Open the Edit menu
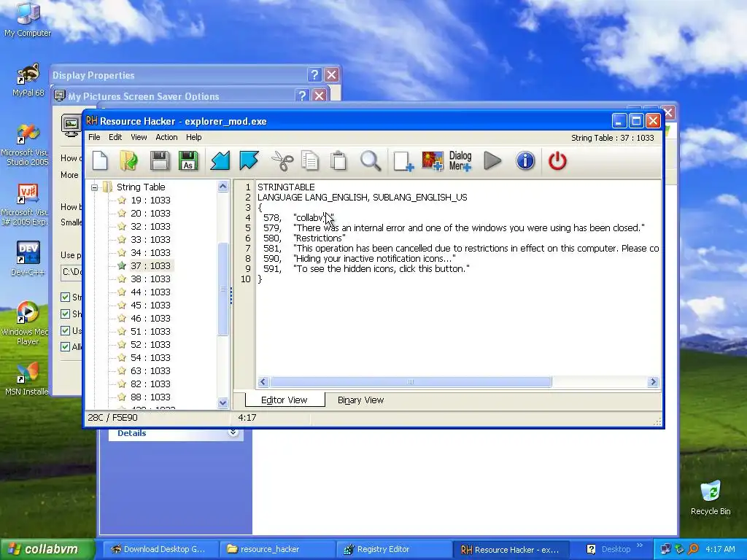This screenshot has width=747, height=560. tap(115, 137)
